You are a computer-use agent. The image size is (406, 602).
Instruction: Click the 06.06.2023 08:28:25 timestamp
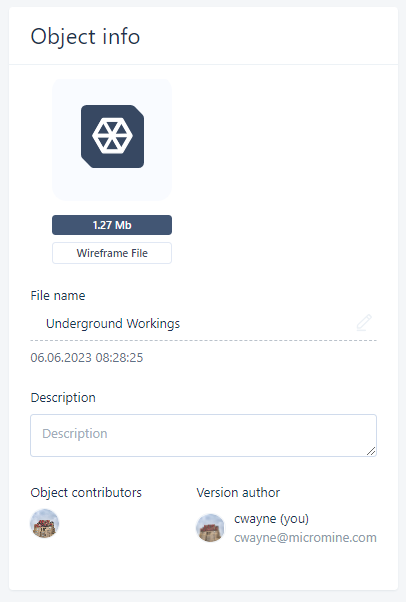tap(87, 358)
